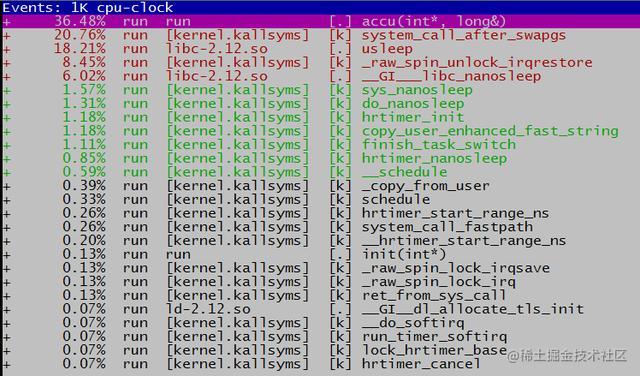The image size is (640, 376).
Task: Click the usleep symbol name
Action: click(387, 49)
